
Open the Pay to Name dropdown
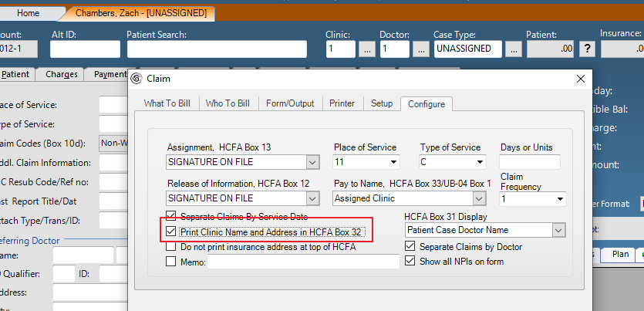[480, 198]
